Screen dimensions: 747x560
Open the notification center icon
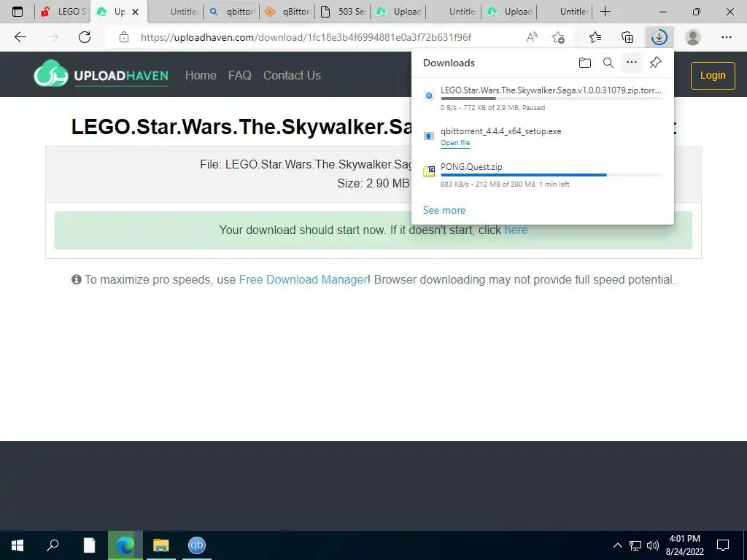click(x=723, y=545)
